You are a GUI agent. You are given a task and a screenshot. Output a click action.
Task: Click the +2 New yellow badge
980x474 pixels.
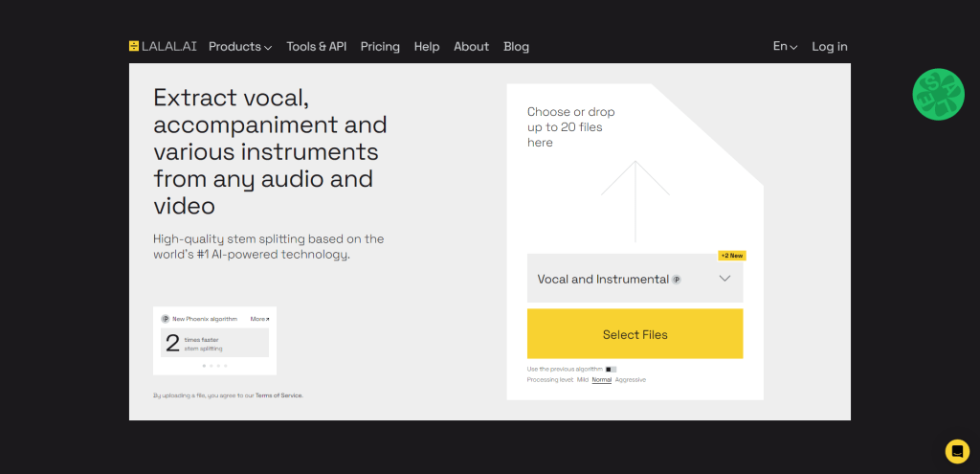[732, 256]
